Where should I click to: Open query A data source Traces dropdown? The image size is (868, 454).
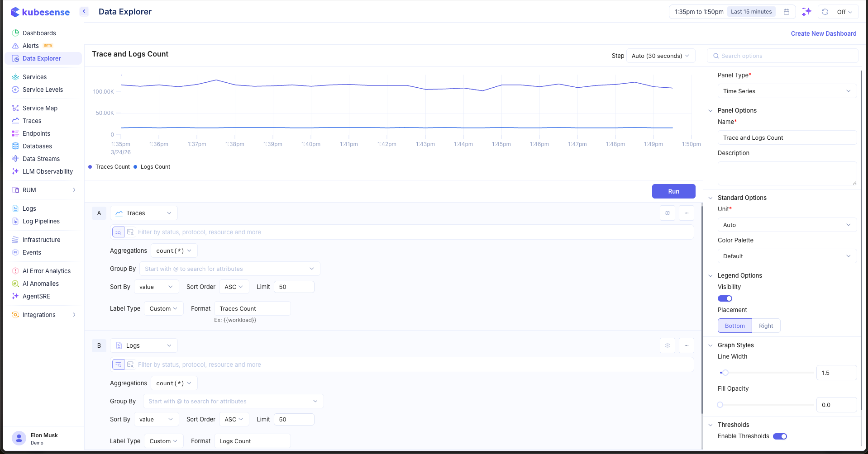click(144, 213)
